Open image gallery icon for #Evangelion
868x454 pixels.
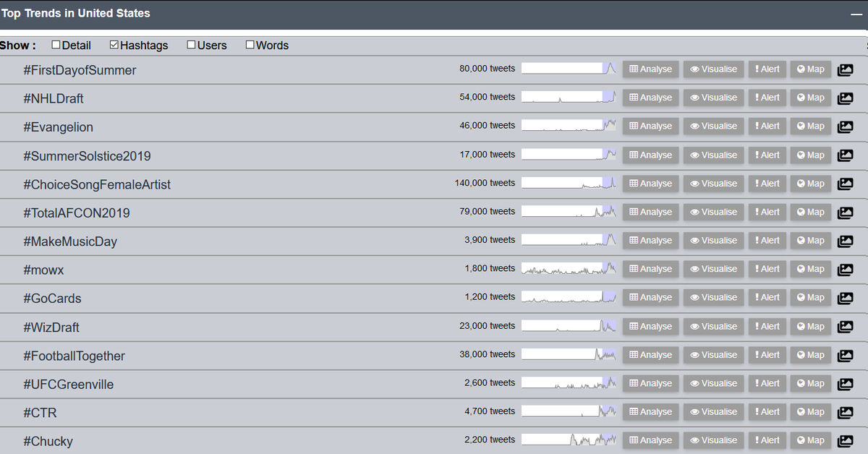pyautogui.click(x=845, y=127)
